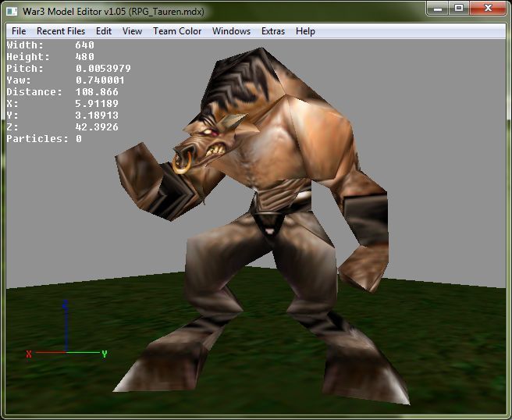Click the Pitch value 0.0053979
Viewport: 512px width, 420px height.
103,68
